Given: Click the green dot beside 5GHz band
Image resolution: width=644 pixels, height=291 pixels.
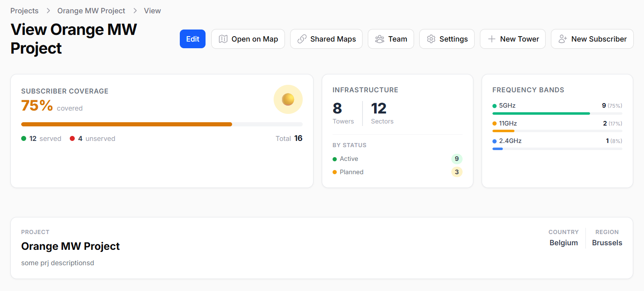Looking at the screenshot, I should coord(495,106).
